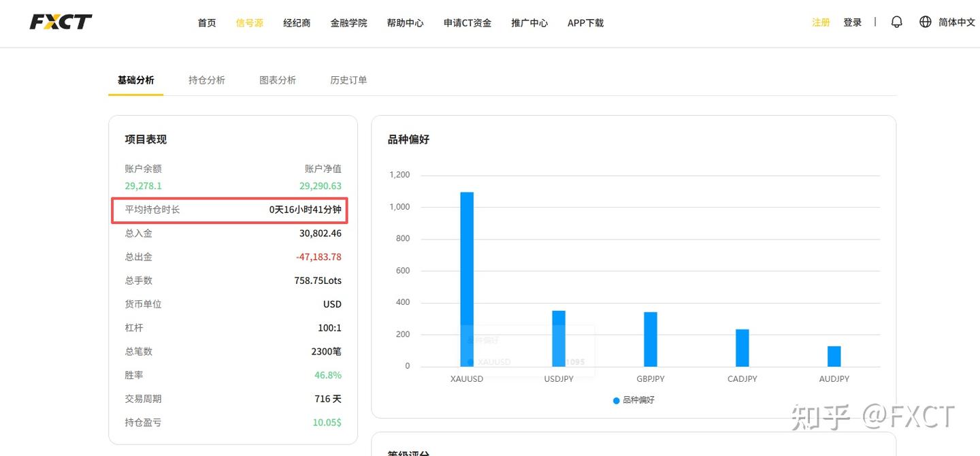The image size is (980, 456).
Task: Click the 品种偏好 chart title
Action: point(408,140)
